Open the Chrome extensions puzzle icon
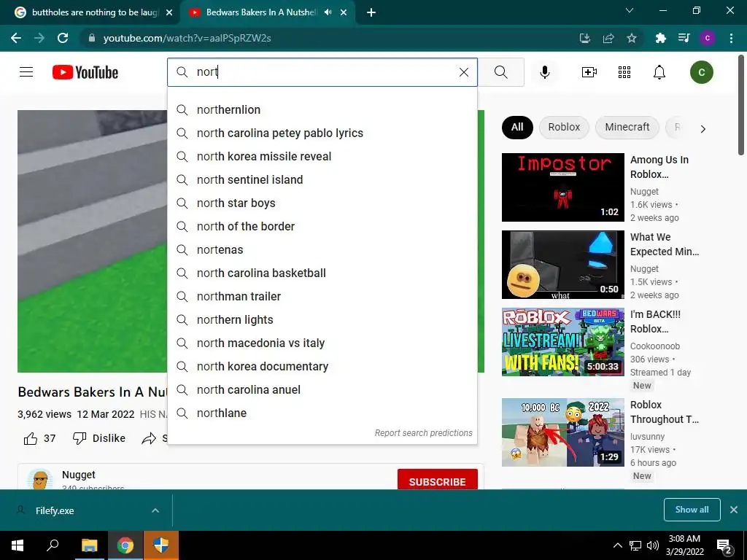This screenshot has height=560, width=747. (x=660, y=38)
